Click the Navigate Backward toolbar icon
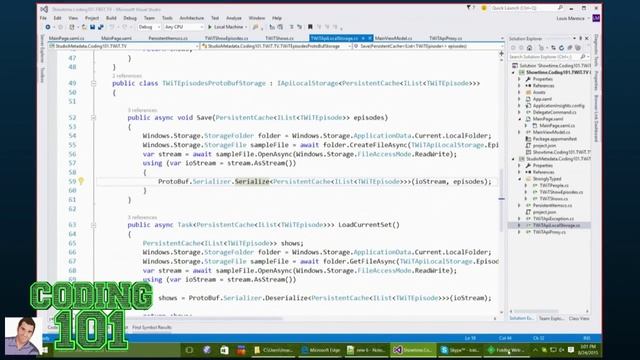Viewport: 640px width, 360px height. 48,27
